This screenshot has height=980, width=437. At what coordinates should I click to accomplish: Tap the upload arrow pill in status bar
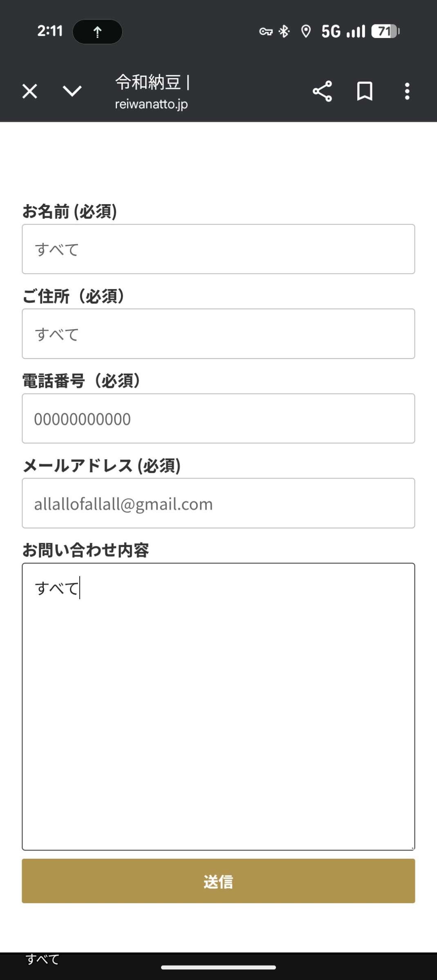(x=97, y=31)
